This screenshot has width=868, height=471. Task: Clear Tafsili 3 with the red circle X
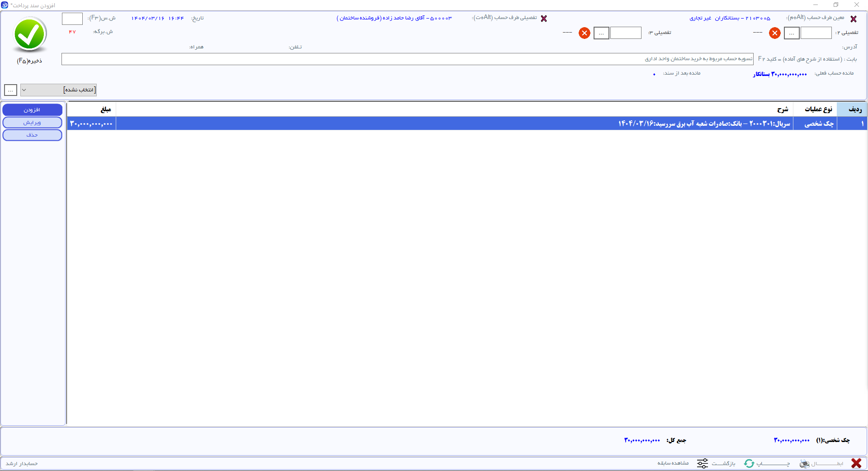tap(585, 33)
